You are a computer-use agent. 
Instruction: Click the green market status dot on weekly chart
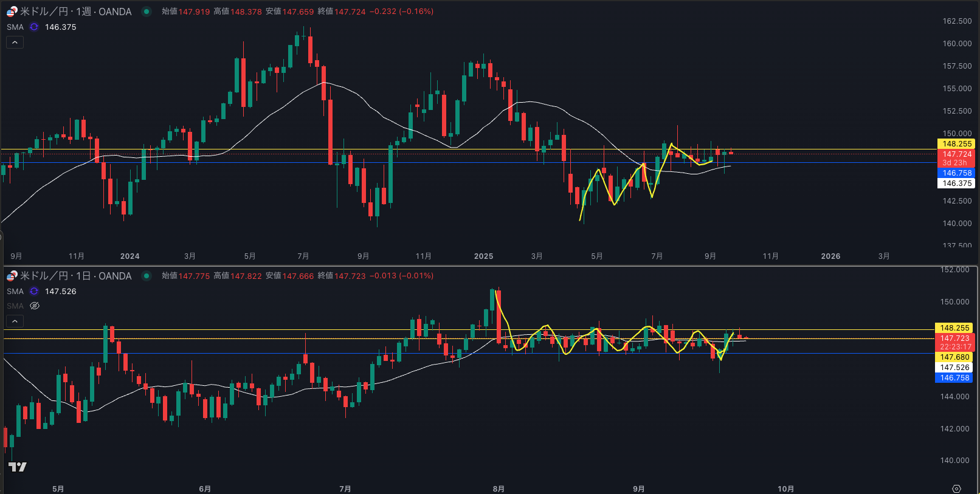point(147,12)
